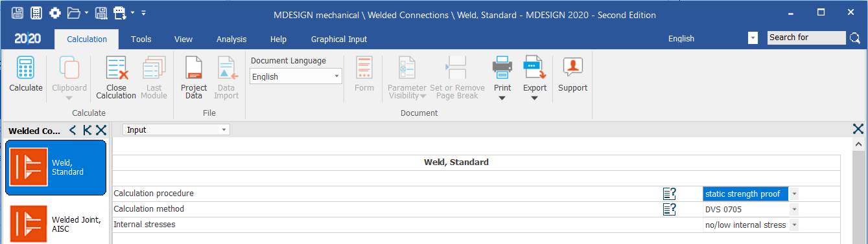Open Project Data from the File group
This screenshot has height=244, width=868.
pos(194,78)
